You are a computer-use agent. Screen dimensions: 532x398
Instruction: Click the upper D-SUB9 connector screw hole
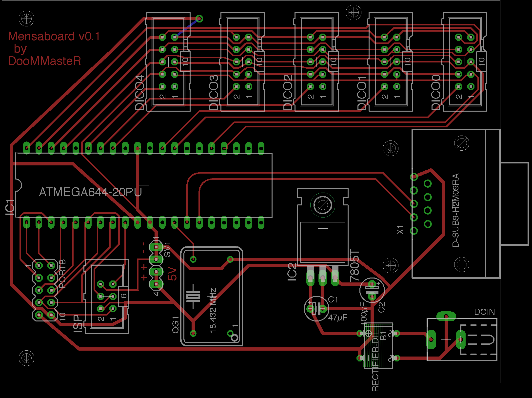(461, 143)
